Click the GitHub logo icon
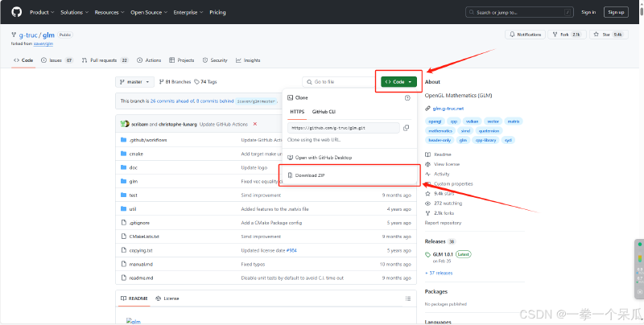This screenshot has height=325, width=644. 16,12
